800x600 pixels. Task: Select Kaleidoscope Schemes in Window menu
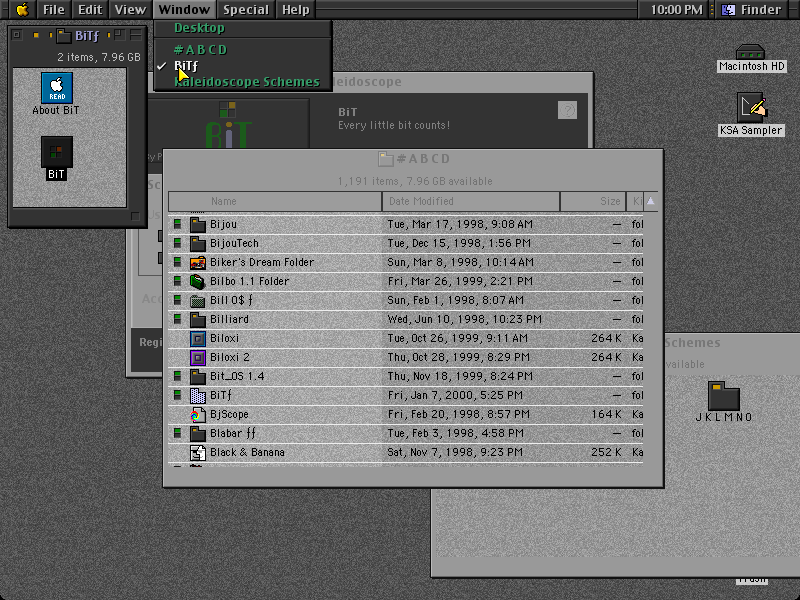tap(247, 82)
